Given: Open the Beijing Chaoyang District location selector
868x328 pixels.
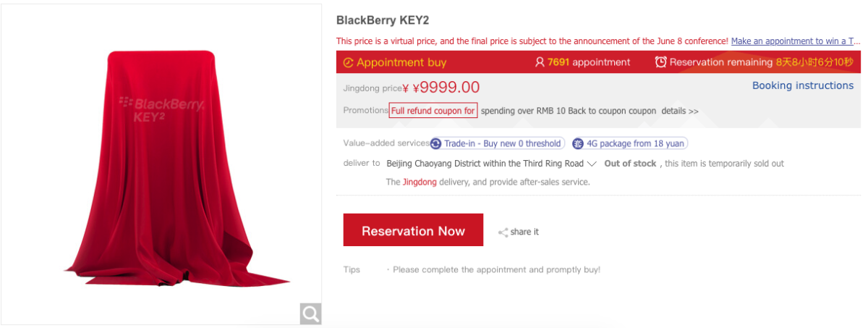Looking at the screenshot, I should (x=485, y=164).
